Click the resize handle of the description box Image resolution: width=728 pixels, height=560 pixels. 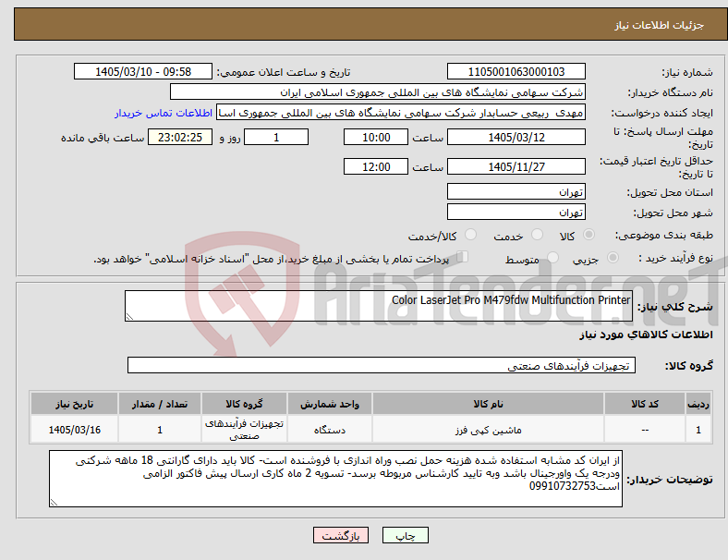129,317
